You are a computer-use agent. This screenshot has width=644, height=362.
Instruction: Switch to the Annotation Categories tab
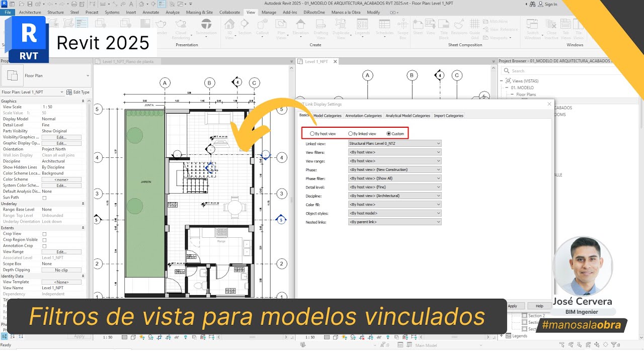point(363,116)
